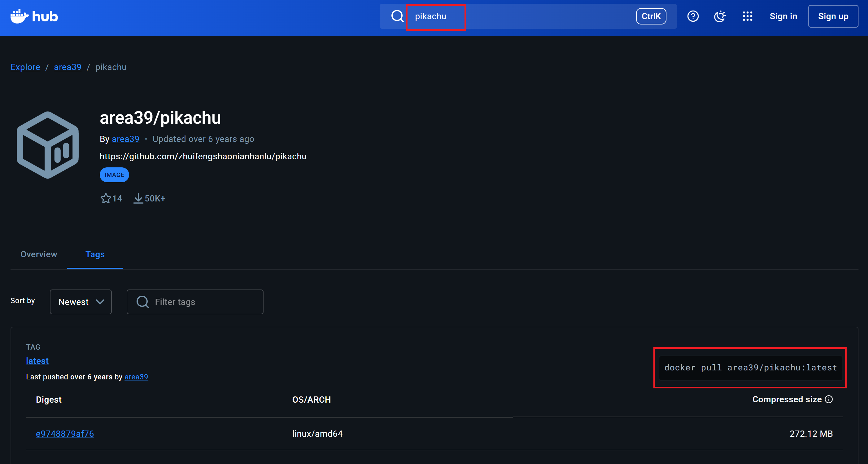Open the latest tag link
The height and width of the screenshot is (464, 868).
(37, 361)
